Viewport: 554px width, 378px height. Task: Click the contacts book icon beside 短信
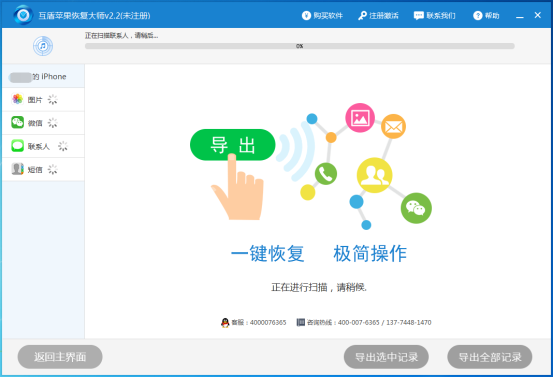pyautogui.click(x=17, y=169)
